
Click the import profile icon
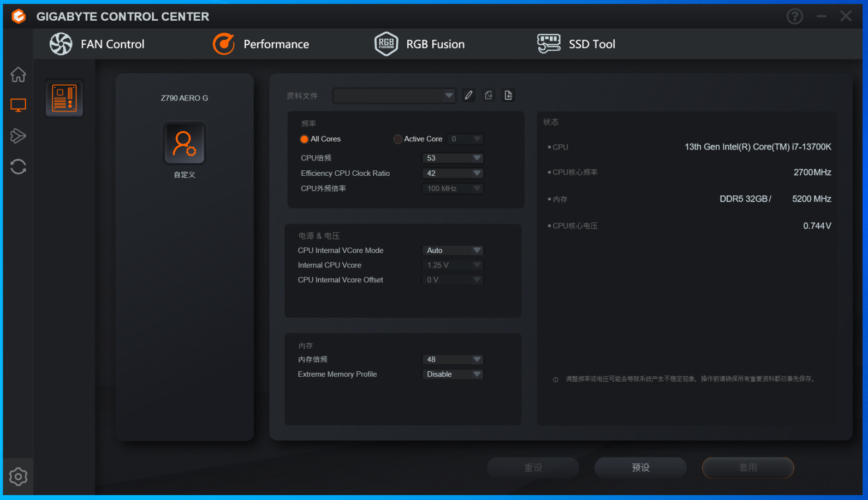pyautogui.click(x=508, y=96)
